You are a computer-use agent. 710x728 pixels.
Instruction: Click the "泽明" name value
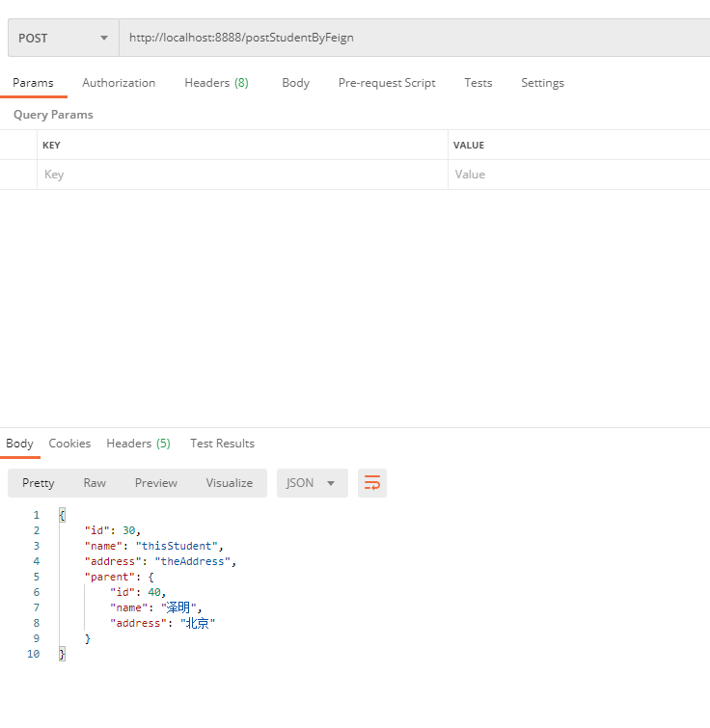tap(178, 607)
